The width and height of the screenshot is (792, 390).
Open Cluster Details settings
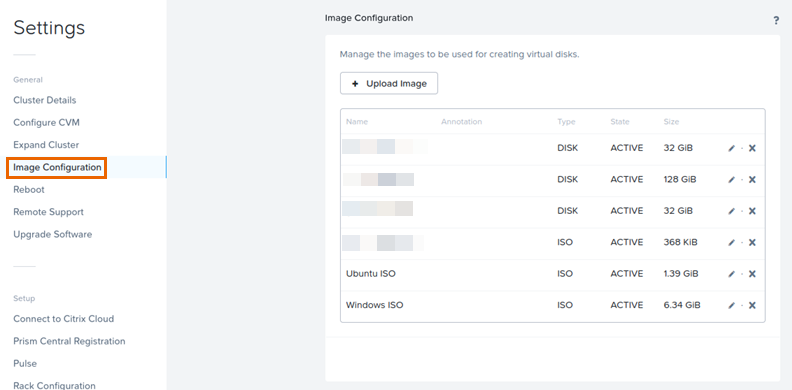pos(44,100)
